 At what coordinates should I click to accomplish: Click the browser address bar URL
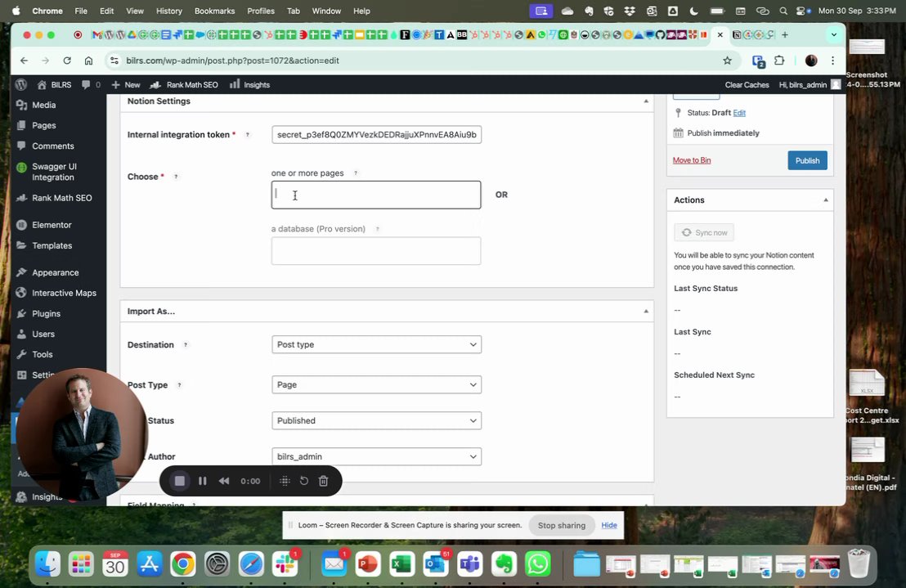[x=232, y=61]
